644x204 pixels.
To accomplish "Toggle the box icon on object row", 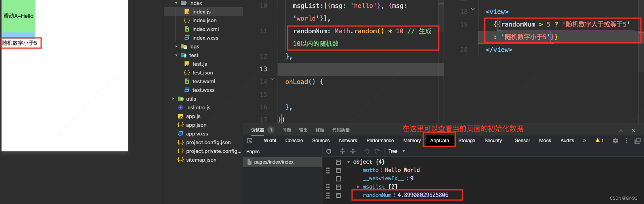I will 338,162.
